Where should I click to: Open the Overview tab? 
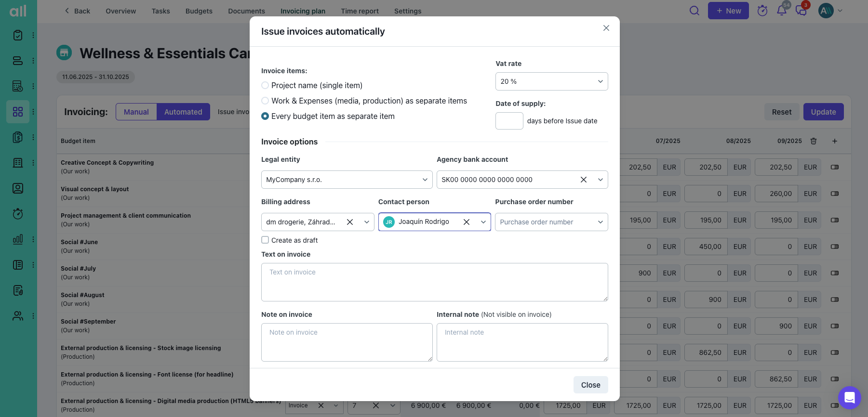[x=120, y=11]
